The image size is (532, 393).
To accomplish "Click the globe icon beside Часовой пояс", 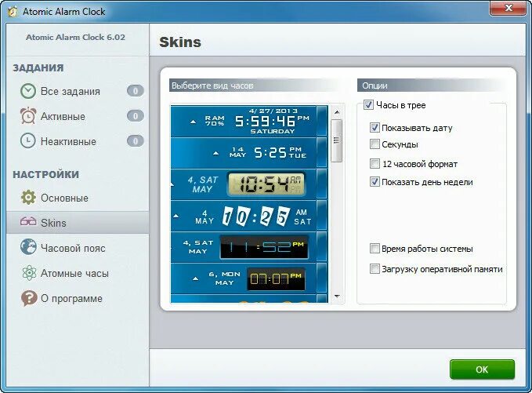I will (28, 247).
